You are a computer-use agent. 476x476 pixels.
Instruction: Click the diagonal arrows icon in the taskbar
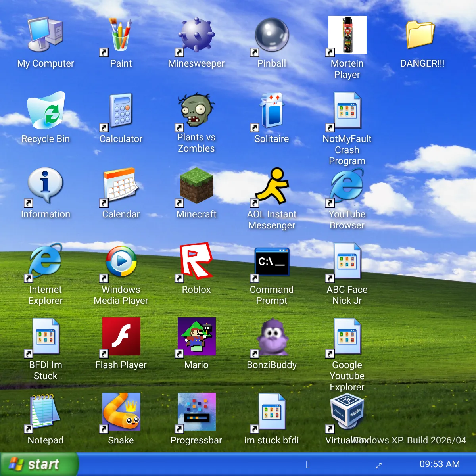tap(379, 465)
